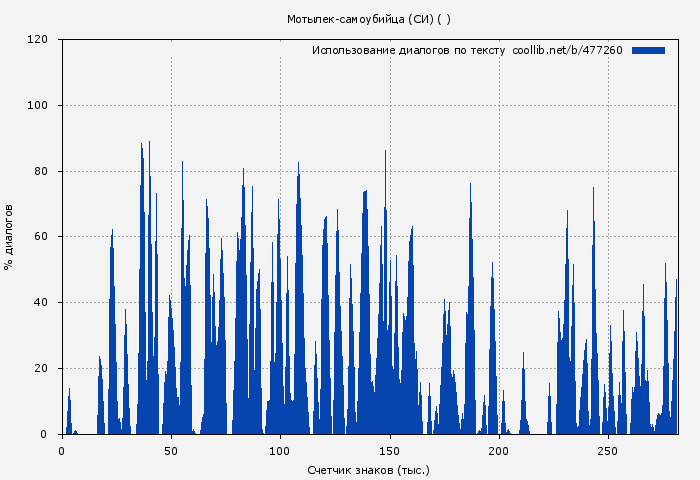Click the 60 tick label on the y-axis

41,237
